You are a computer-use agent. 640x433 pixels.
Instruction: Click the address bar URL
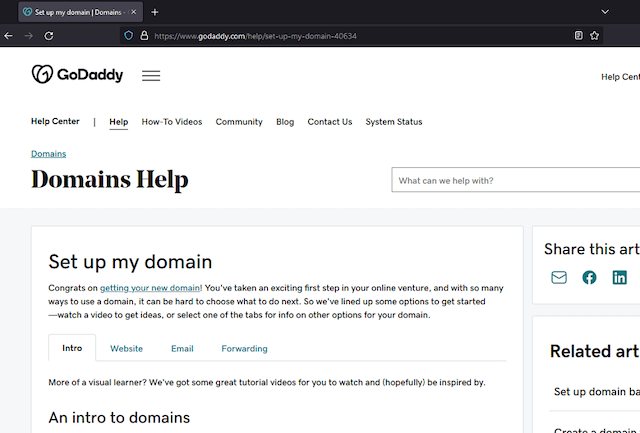coord(256,36)
